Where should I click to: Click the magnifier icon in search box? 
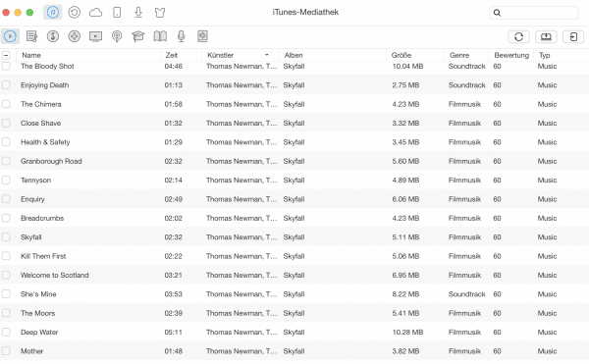pos(497,13)
